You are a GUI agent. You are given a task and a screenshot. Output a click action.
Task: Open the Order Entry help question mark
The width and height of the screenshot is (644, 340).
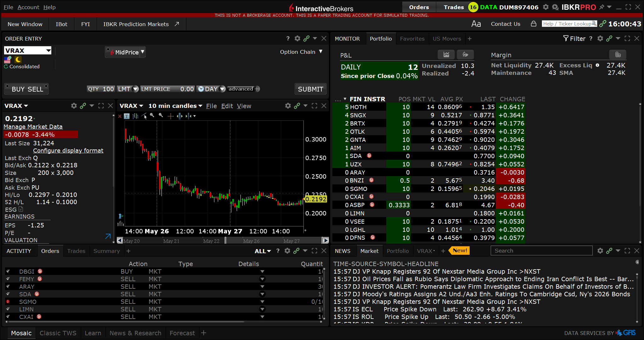pos(288,38)
